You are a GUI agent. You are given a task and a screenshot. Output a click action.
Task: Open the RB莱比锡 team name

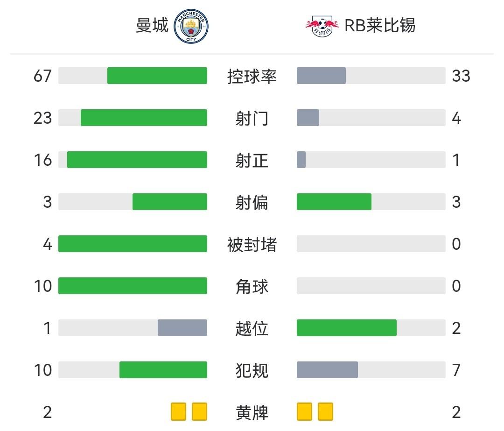[380, 26]
